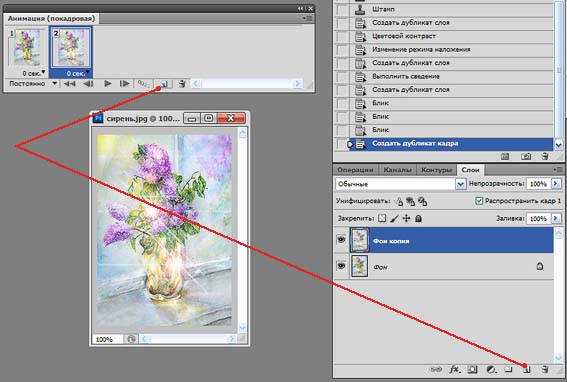The height and width of the screenshot is (382, 567).
Task: Jump to the first animation frame
Action: (x=69, y=84)
